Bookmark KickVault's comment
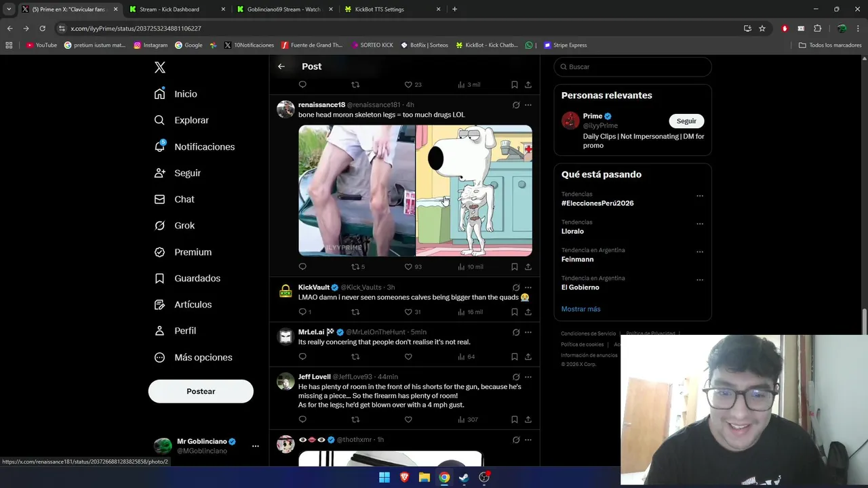Screen dimensions: 868x488 pyautogui.click(x=515, y=312)
